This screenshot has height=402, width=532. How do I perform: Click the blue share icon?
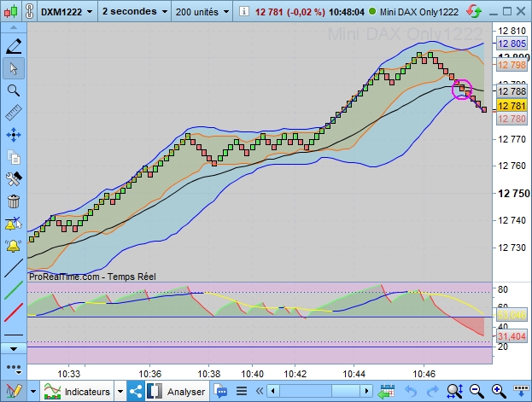click(136, 392)
